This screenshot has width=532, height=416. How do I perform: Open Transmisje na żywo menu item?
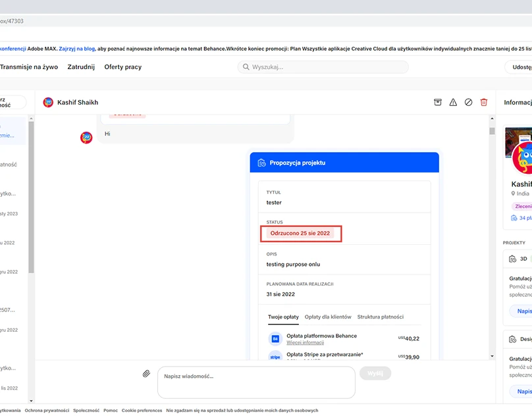(28, 67)
